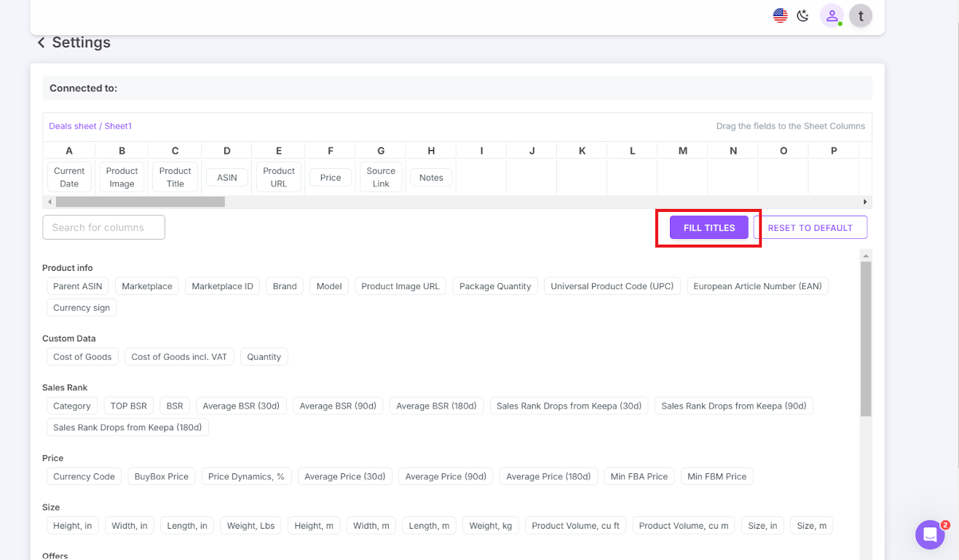Select the Cost of Goods chip
This screenshot has width=959, height=560.
coord(82,356)
